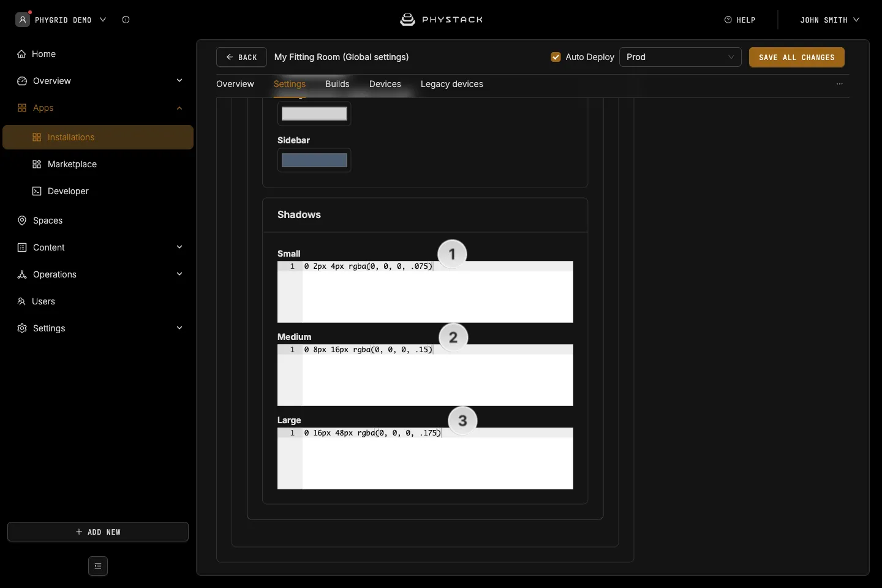Toggle the Auto Deploy checkbox
Viewport: 882px width, 588px height.
556,57
